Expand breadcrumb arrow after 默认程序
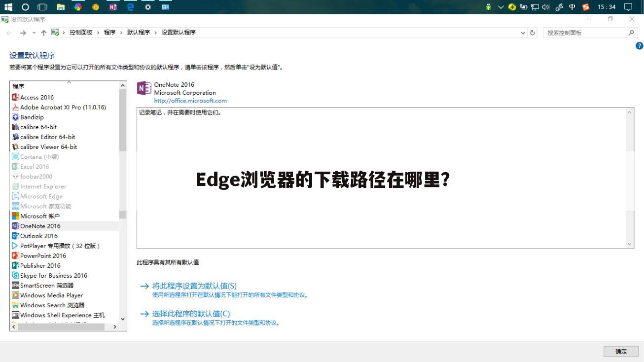The width and height of the screenshot is (644, 362). click(x=156, y=33)
